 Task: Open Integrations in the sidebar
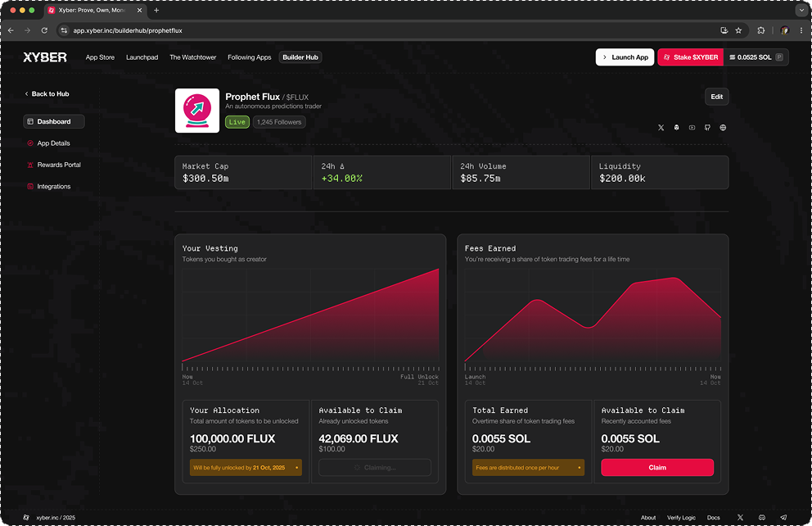click(x=54, y=187)
